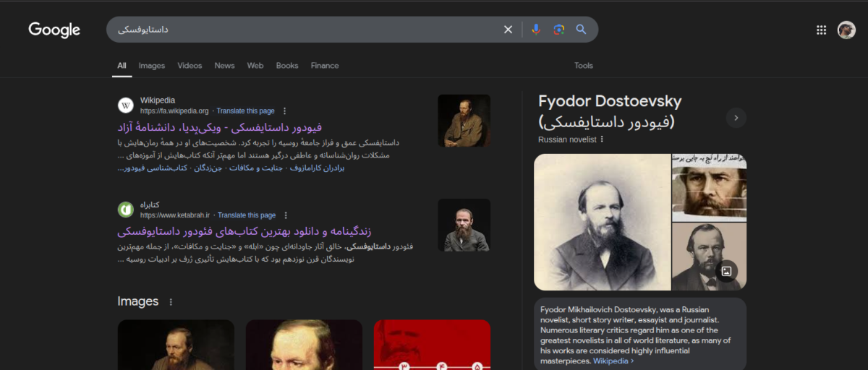Viewport: 868px width, 370px height.
Task: Translate the ketabrah.ir result page
Action: click(x=247, y=215)
